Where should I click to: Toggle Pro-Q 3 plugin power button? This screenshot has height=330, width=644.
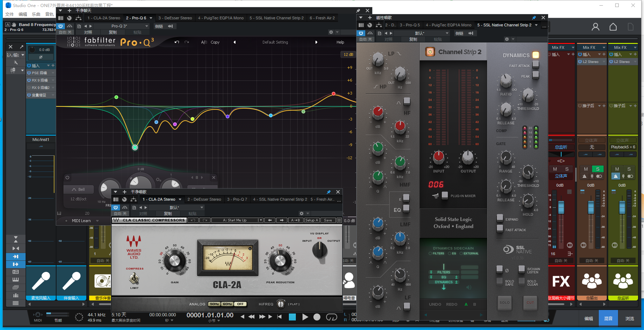click(61, 26)
